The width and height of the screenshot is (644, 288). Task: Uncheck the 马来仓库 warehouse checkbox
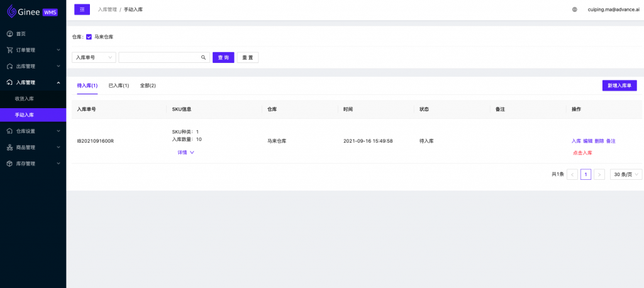tap(89, 37)
